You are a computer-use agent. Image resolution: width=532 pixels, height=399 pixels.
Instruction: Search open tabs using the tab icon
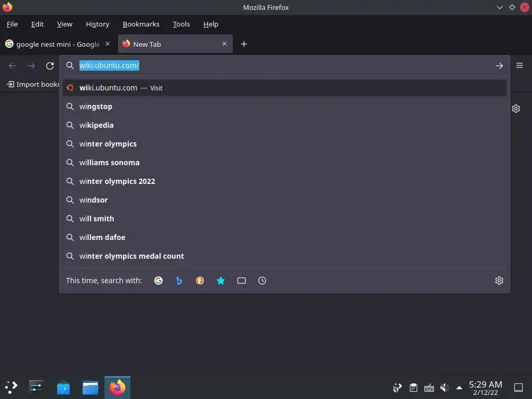[x=241, y=281]
